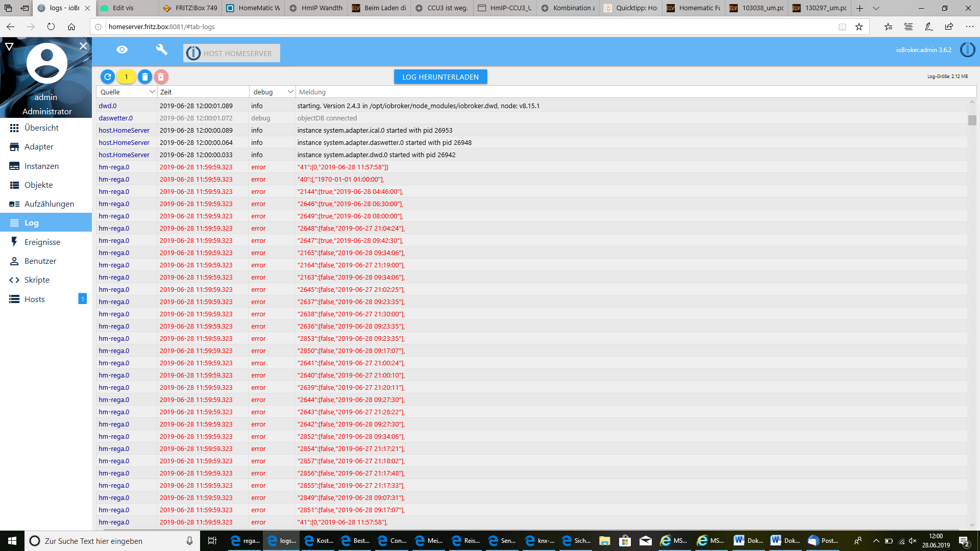Open the Skripte menu item
This screenshot has height=551, width=980.
37,280
